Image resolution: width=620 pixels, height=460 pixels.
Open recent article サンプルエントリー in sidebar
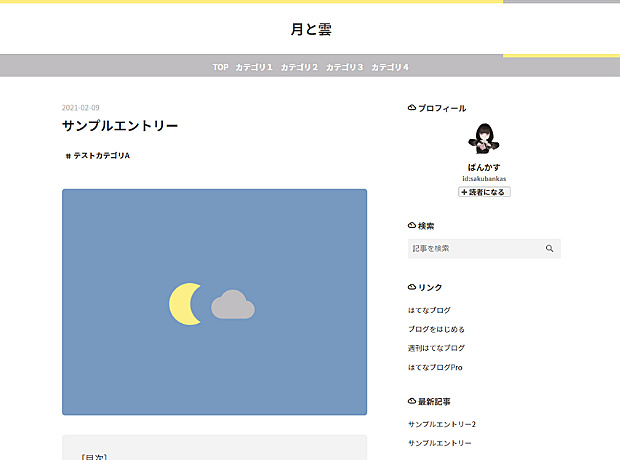click(440, 443)
